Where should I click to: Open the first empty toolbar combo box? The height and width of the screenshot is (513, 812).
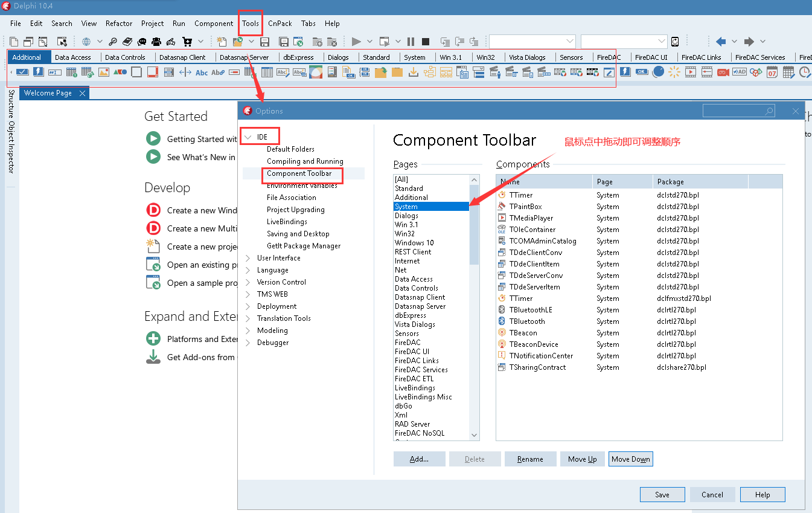[x=532, y=41]
